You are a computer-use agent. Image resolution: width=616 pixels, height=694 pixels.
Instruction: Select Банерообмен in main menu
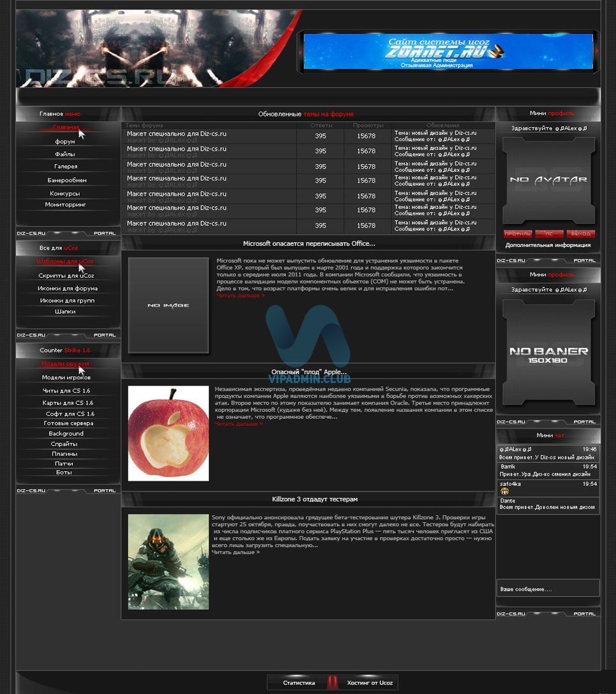tap(67, 180)
